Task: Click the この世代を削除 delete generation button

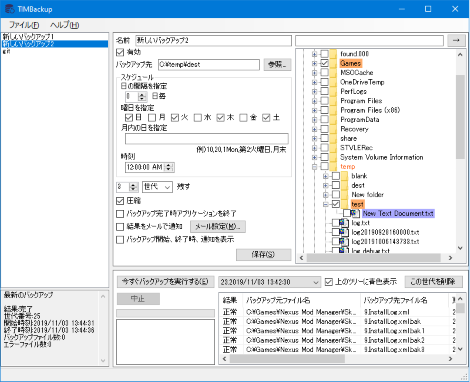Action: 434,282
